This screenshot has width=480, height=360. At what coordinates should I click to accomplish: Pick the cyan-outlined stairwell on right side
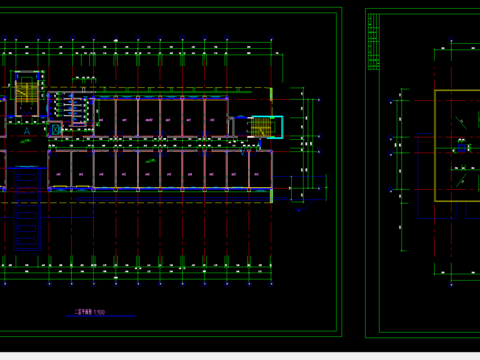267,127
